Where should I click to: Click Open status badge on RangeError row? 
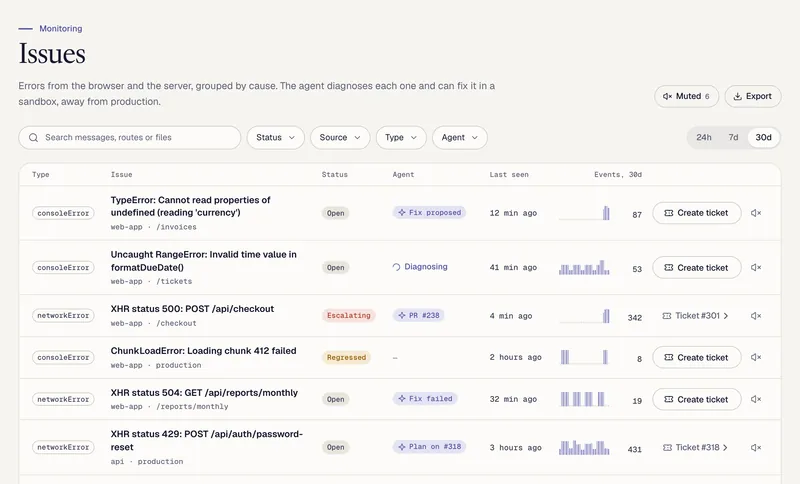[x=335, y=268]
